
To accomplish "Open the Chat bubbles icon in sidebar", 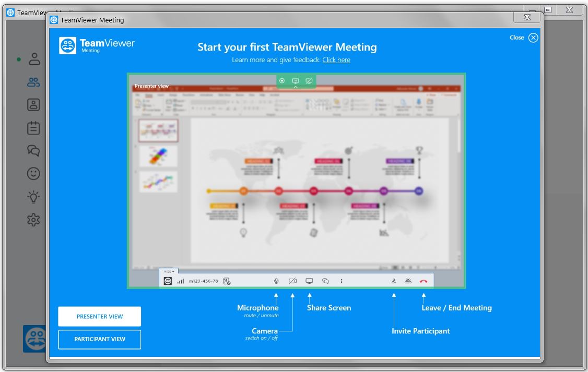I will pos(33,151).
